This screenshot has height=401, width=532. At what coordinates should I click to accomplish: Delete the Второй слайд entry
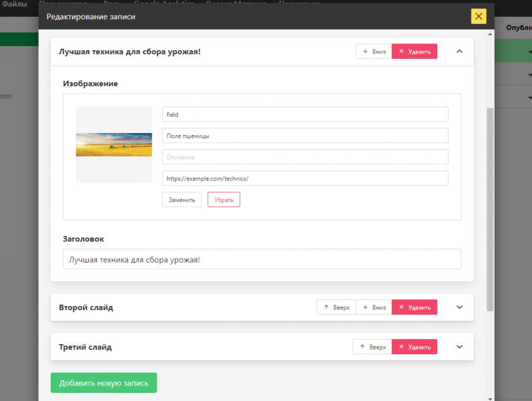point(415,307)
